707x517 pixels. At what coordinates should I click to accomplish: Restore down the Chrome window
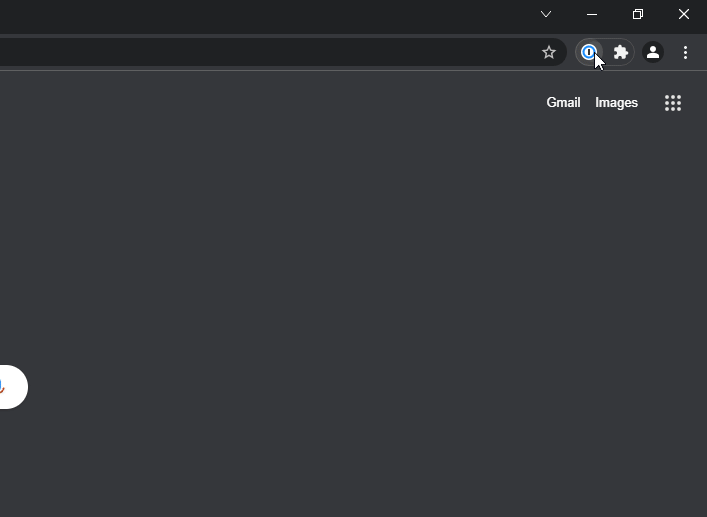click(x=638, y=14)
